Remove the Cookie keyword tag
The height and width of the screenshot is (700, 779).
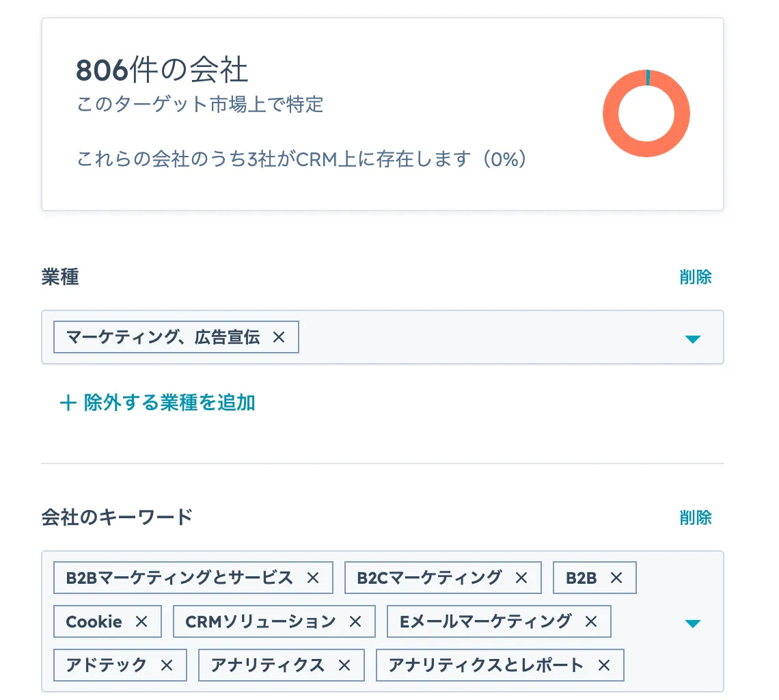click(141, 621)
